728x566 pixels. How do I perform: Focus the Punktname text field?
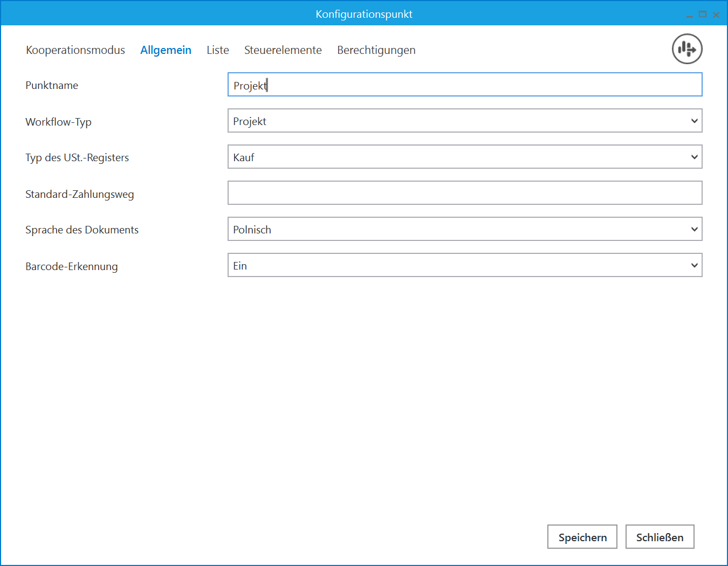464,85
